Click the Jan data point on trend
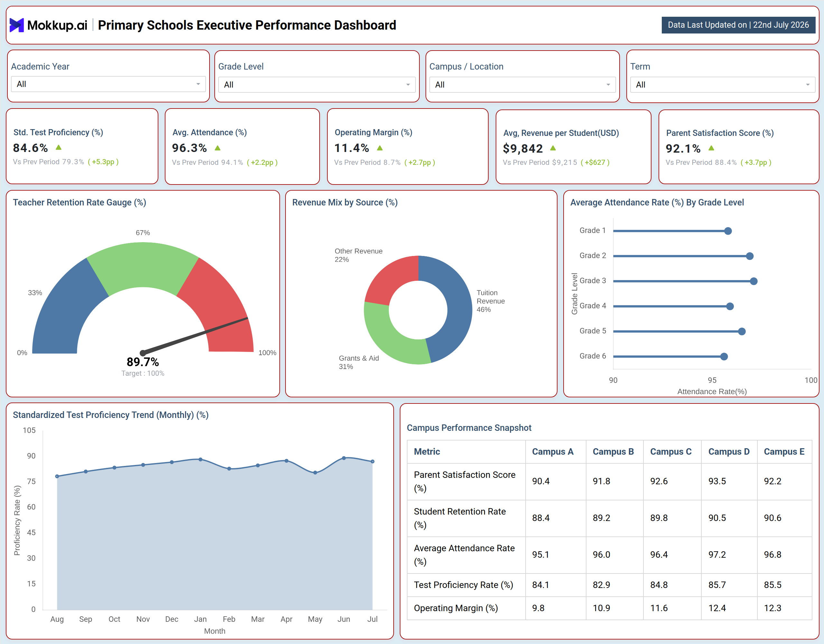Screen dimensions: 824x644 [x=200, y=459]
